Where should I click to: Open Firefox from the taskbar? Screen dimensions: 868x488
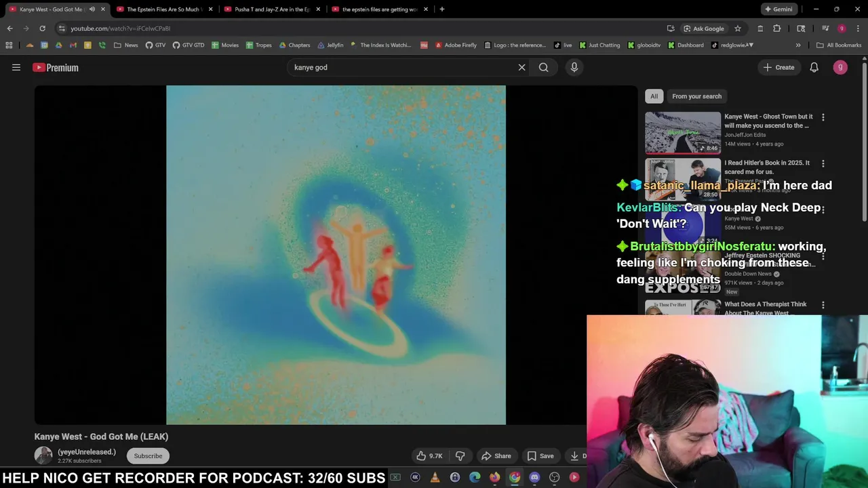click(495, 477)
